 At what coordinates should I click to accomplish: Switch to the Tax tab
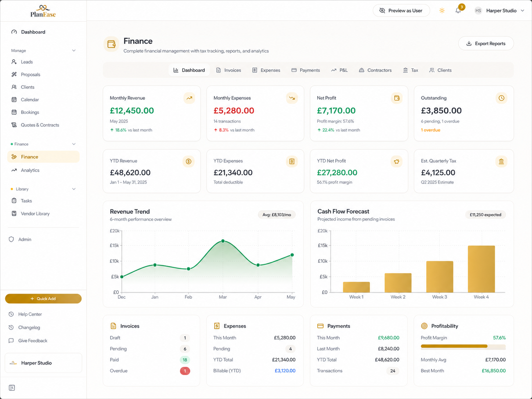tap(411, 70)
